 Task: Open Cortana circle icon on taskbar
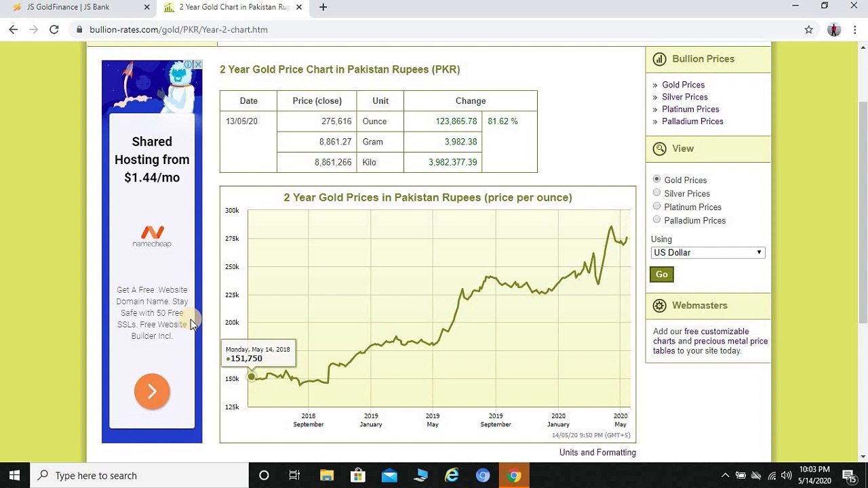click(x=264, y=475)
